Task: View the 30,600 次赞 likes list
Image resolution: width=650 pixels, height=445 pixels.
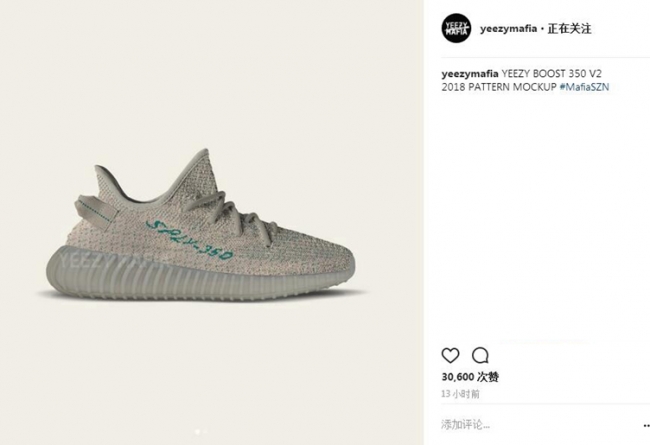Action: [470, 377]
